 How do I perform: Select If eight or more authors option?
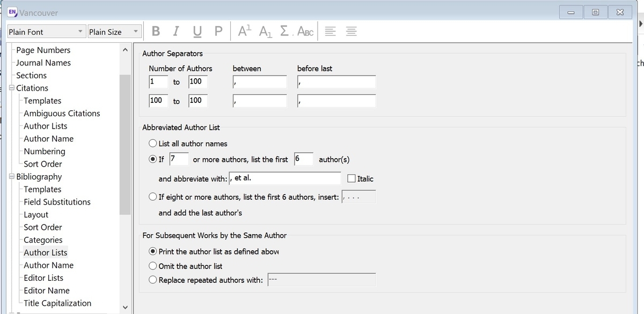point(153,197)
